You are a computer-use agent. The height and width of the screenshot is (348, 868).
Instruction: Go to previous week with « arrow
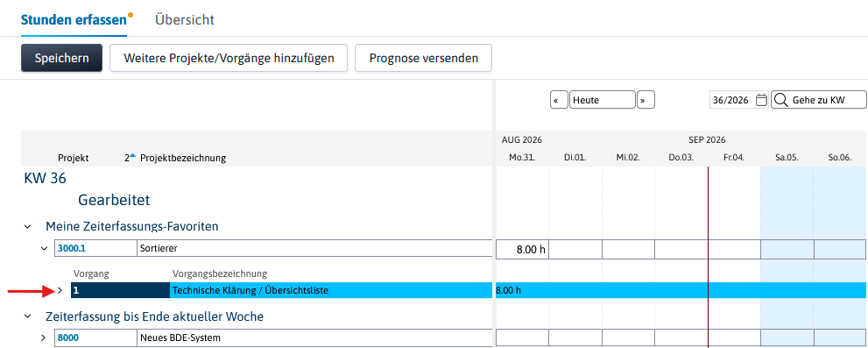[559, 100]
